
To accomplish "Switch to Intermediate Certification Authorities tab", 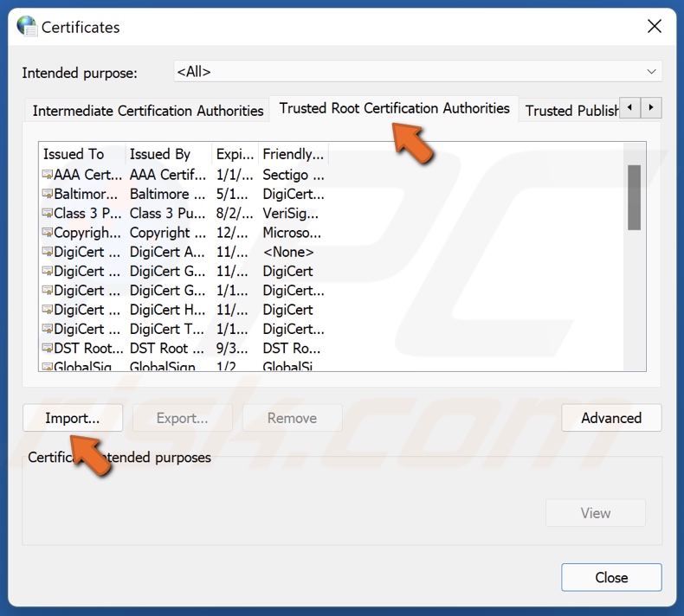I will click(x=148, y=111).
